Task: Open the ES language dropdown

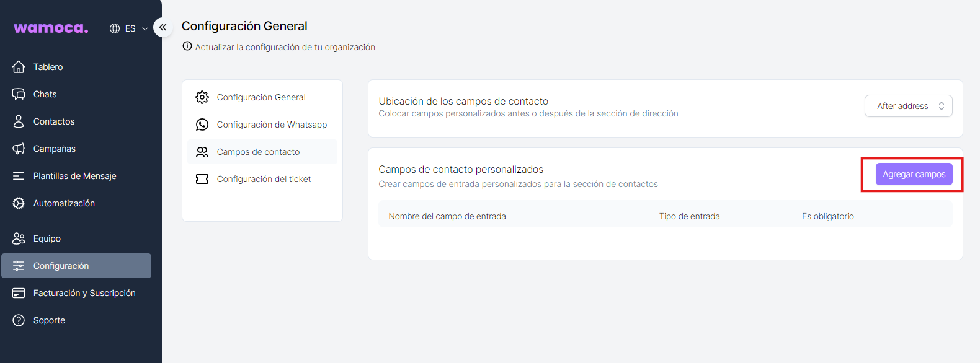Action: pos(129,28)
